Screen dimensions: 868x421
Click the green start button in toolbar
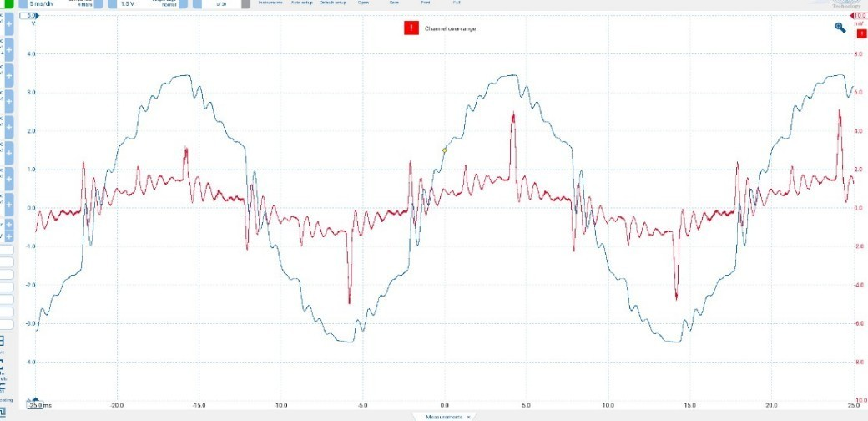9,3
